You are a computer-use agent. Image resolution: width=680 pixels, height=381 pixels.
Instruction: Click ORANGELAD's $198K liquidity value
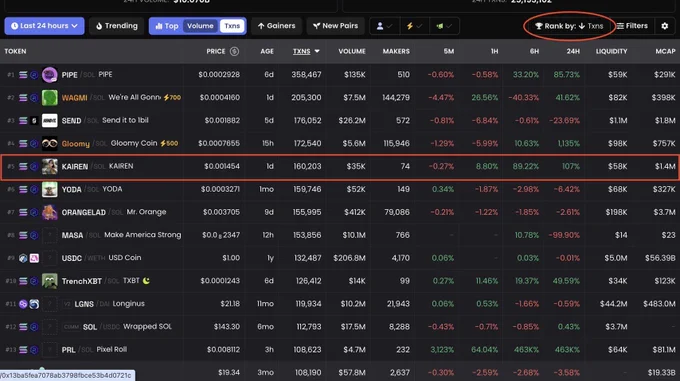[x=615, y=212]
